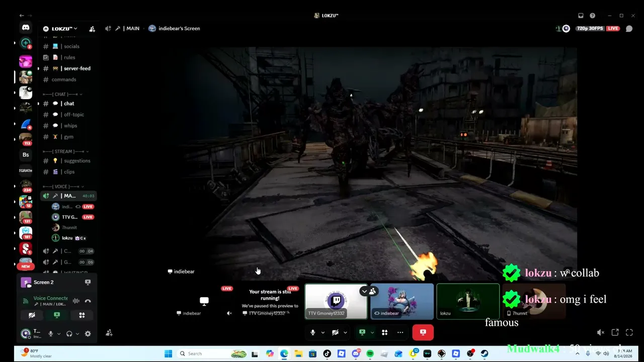Open the whips channel
This screenshot has height=362, width=644.
pos(69,126)
